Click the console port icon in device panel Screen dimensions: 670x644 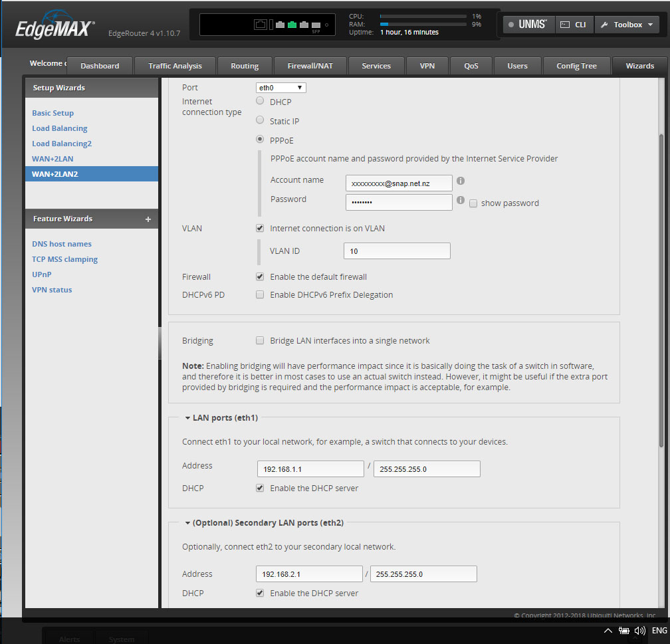pos(261,25)
